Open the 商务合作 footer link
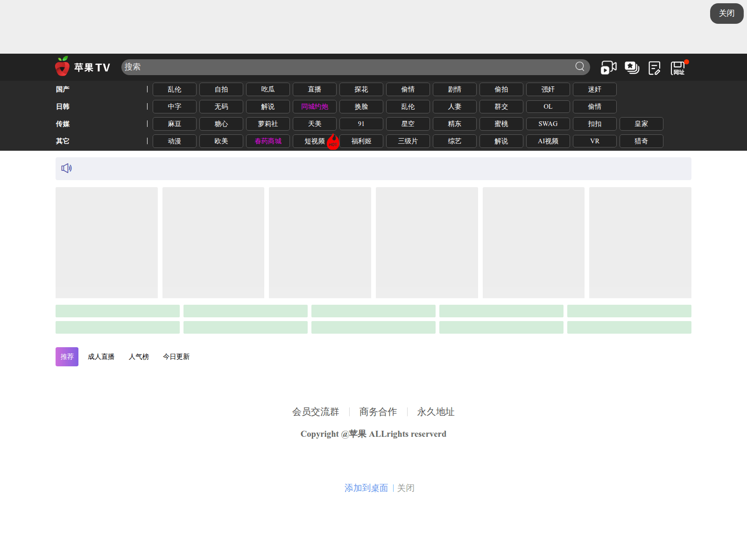 (378, 412)
